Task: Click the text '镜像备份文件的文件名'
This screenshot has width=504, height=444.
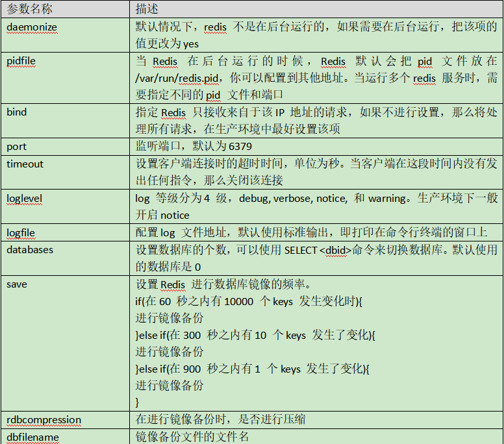Action: [x=192, y=436]
